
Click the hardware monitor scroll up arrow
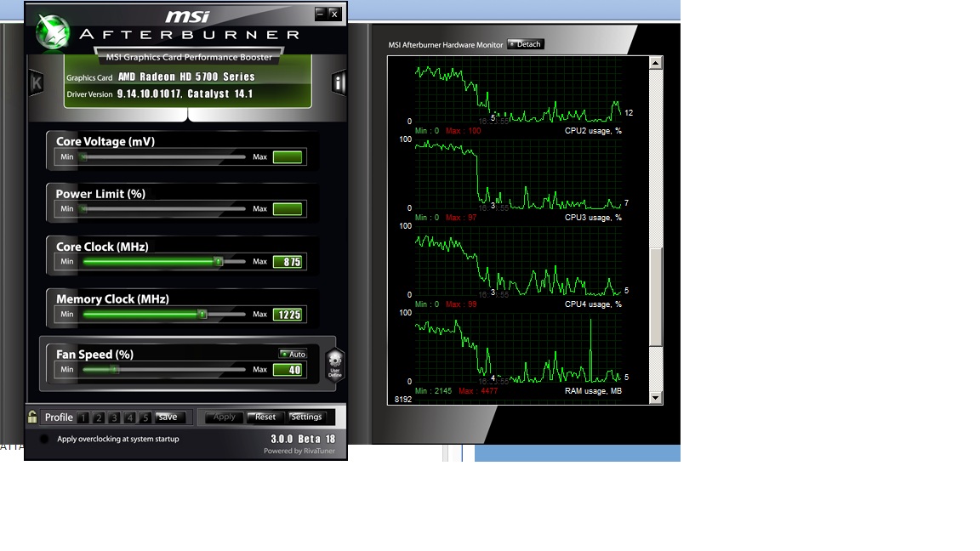[656, 62]
